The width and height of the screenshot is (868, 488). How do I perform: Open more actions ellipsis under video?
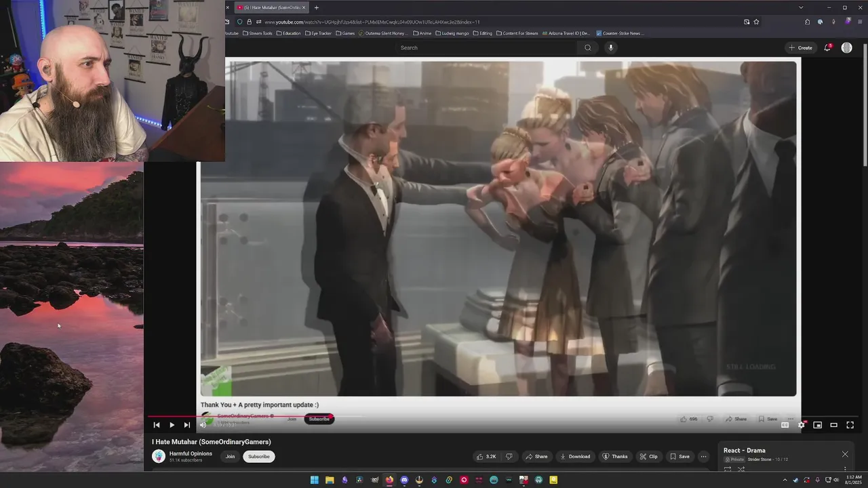[x=704, y=456]
